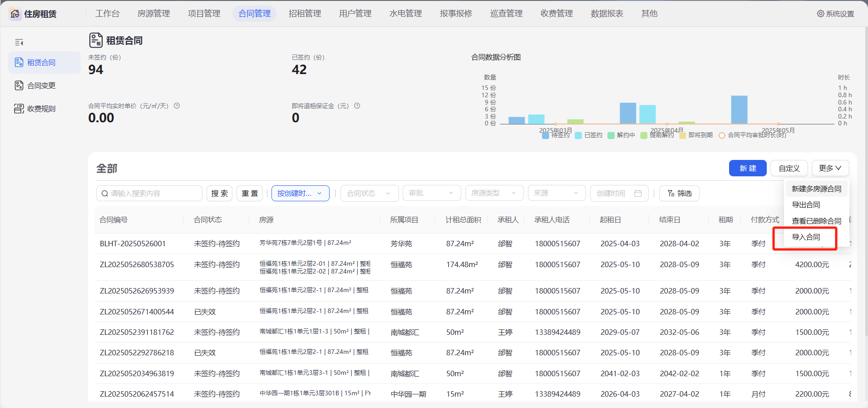The width and height of the screenshot is (868, 408).
Task: Expand the 按创建时... sort dropdown
Action: pos(301,193)
